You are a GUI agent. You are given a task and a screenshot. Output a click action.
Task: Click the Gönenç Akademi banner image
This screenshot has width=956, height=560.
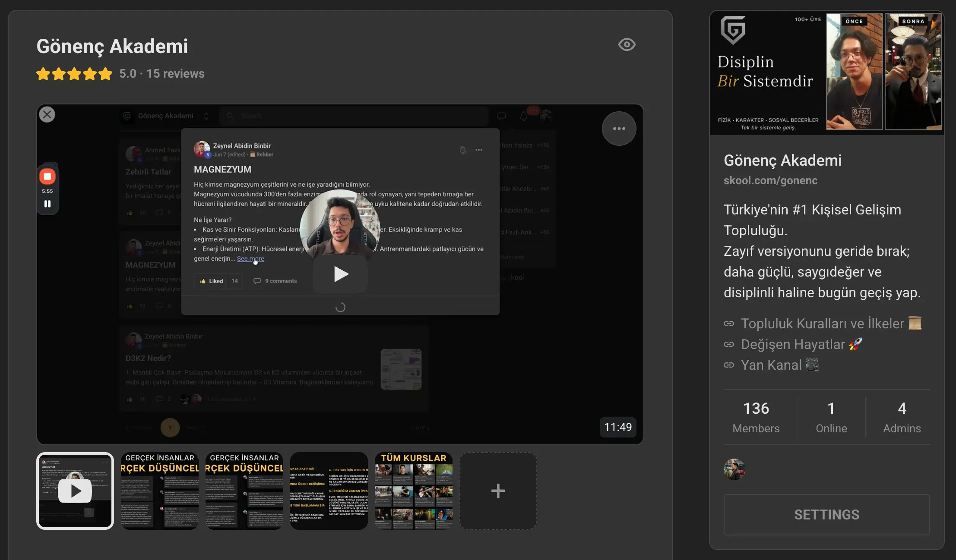point(826,72)
